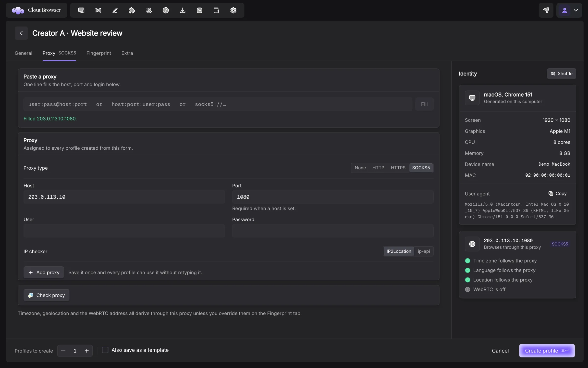Set proxy type to None
Viewport: 588px width, 368px height.
pyautogui.click(x=360, y=168)
